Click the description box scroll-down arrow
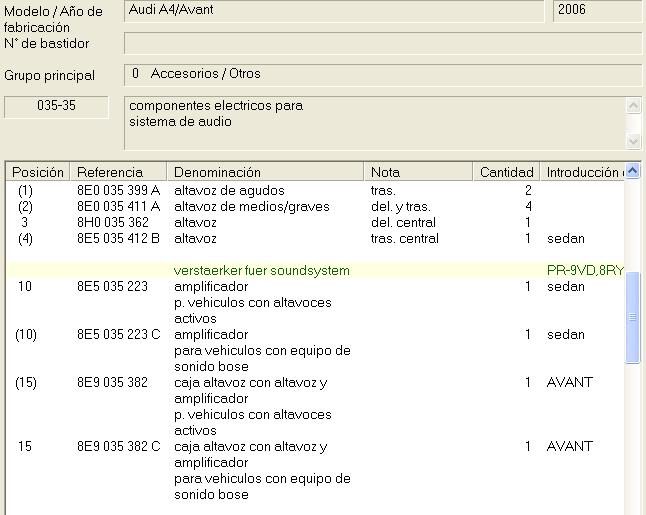 [x=633, y=141]
